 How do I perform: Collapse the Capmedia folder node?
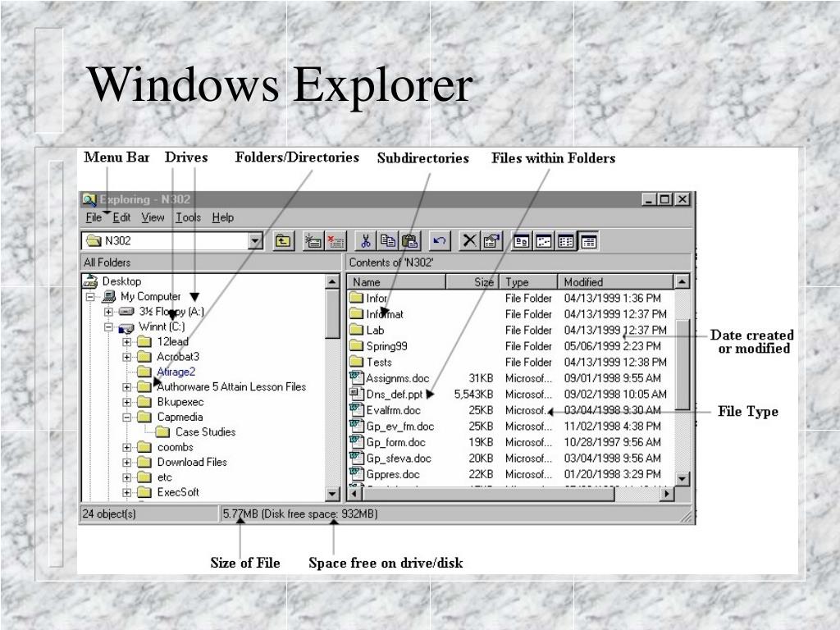[x=127, y=417]
